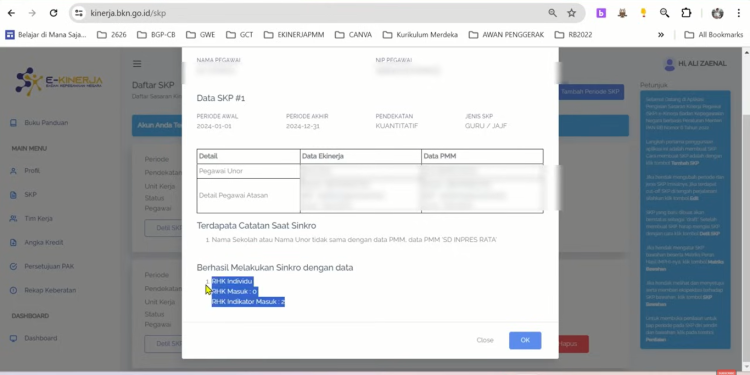Viewport: 750px width, 375px height.
Task: Click the browser back arrow
Action: click(x=11, y=13)
